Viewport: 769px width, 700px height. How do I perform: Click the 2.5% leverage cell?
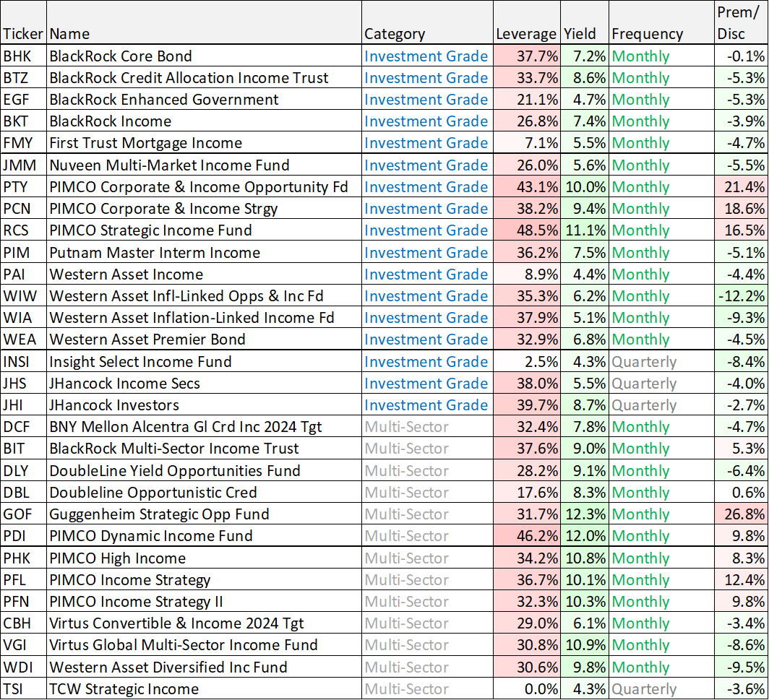[527, 361]
